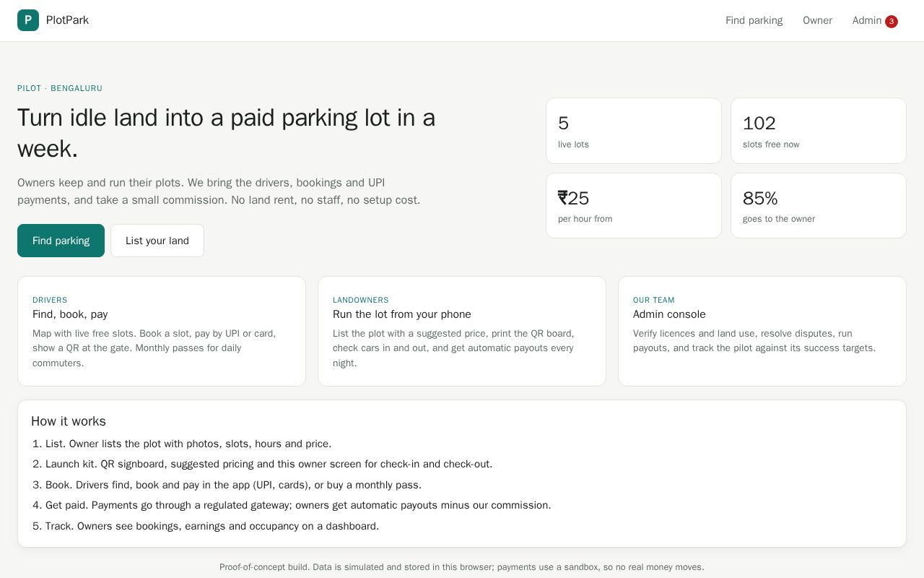Click the How it works heading

pos(69,421)
